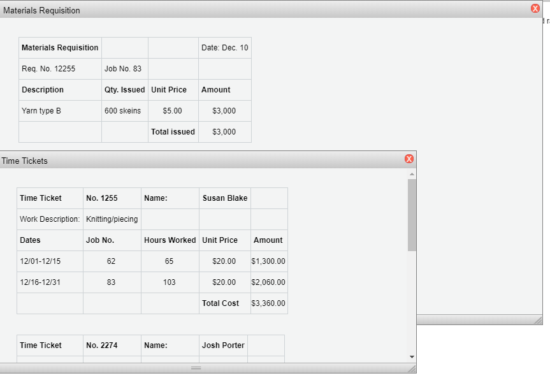Click the Time Tickets 'Unit Price' header
Viewport: 550px width, 392px height.
pos(225,240)
